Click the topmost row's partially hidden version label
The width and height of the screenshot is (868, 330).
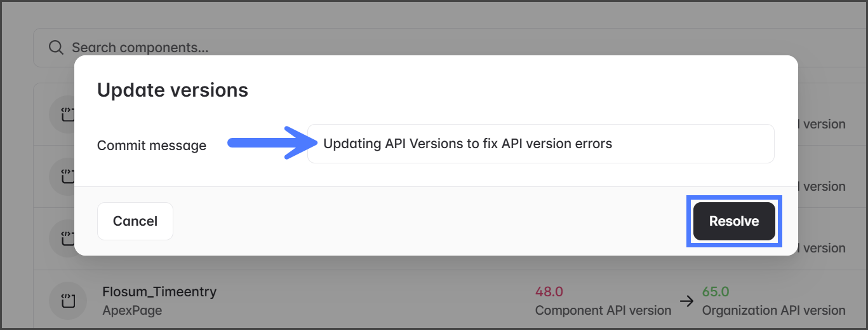(x=823, y=125)
